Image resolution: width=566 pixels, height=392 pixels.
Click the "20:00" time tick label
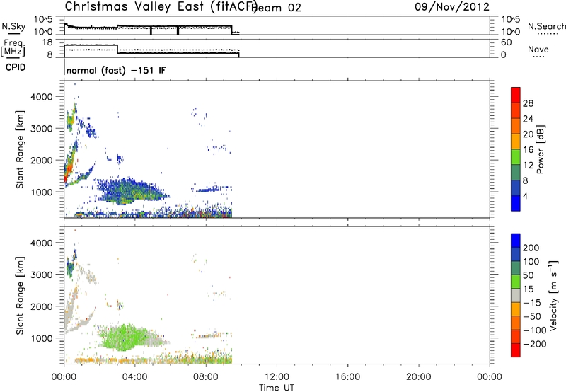(x=419, y=377)
